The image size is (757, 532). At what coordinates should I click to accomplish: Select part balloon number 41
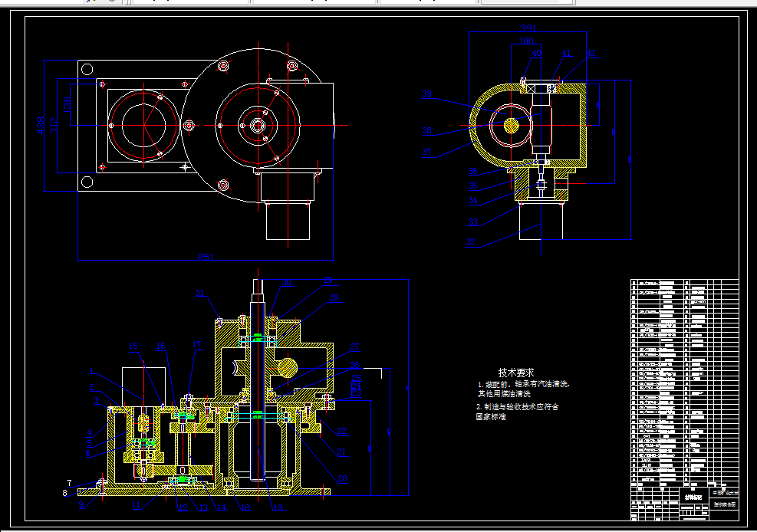pos(566,53)
